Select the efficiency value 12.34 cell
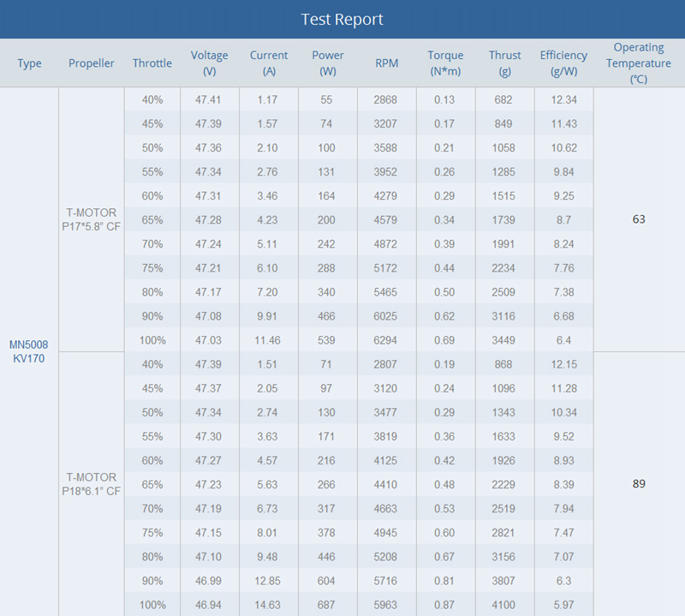This screenshot has height=616, width=685. pyautogui.click(x=563, y=99)
